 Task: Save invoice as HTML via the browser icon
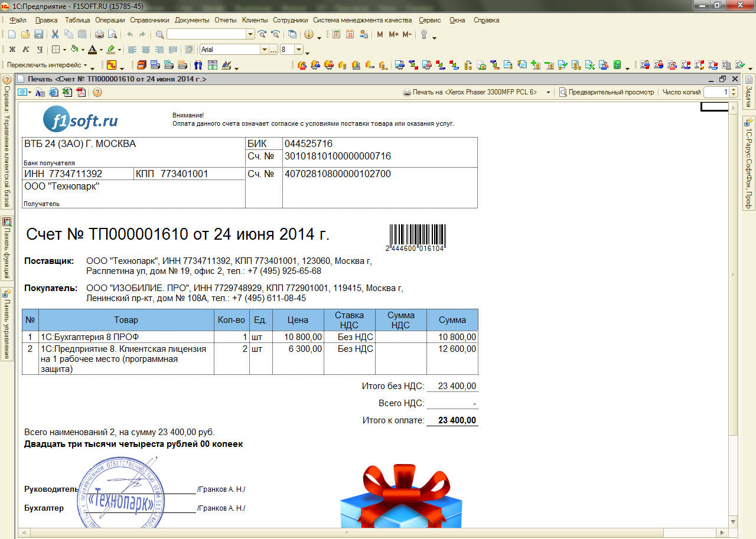54,92
